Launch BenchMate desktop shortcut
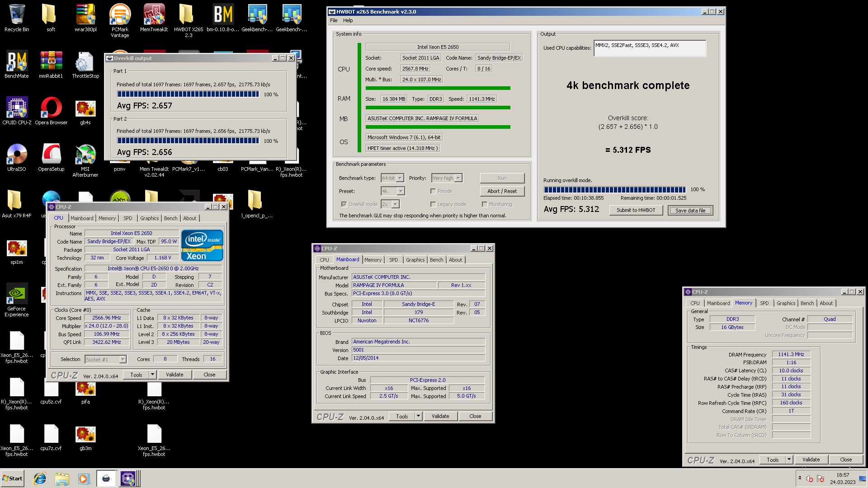Image resolution: width=868 pixels, height=488 pixels. [17, 65]
